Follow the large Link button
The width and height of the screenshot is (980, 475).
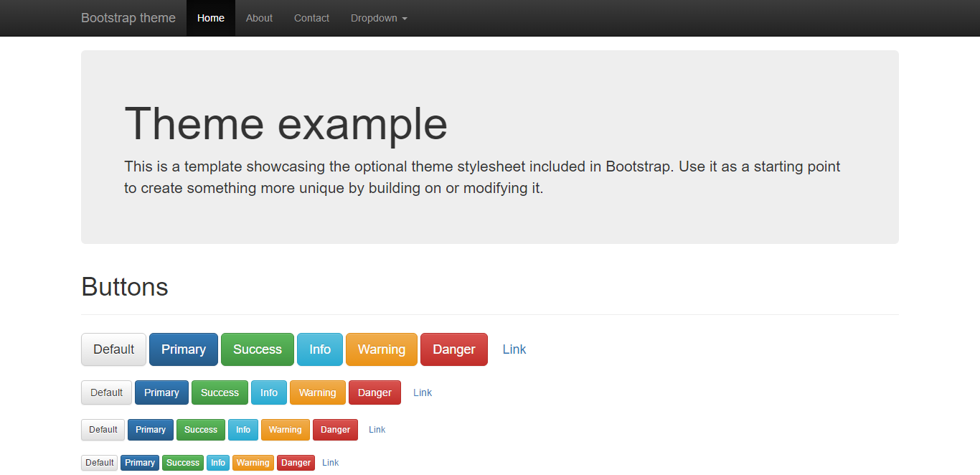[514, 349]
